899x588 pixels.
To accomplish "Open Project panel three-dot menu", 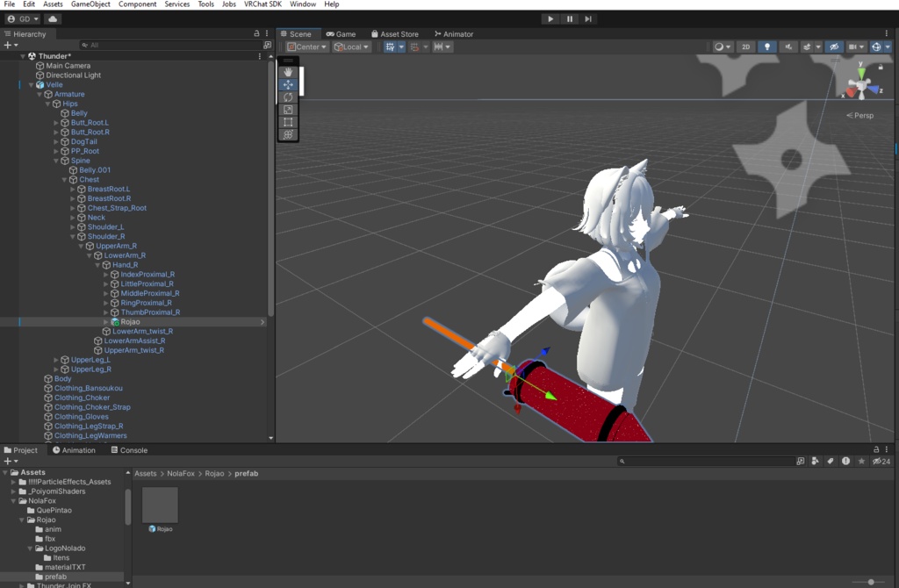I will coord(887,450).
